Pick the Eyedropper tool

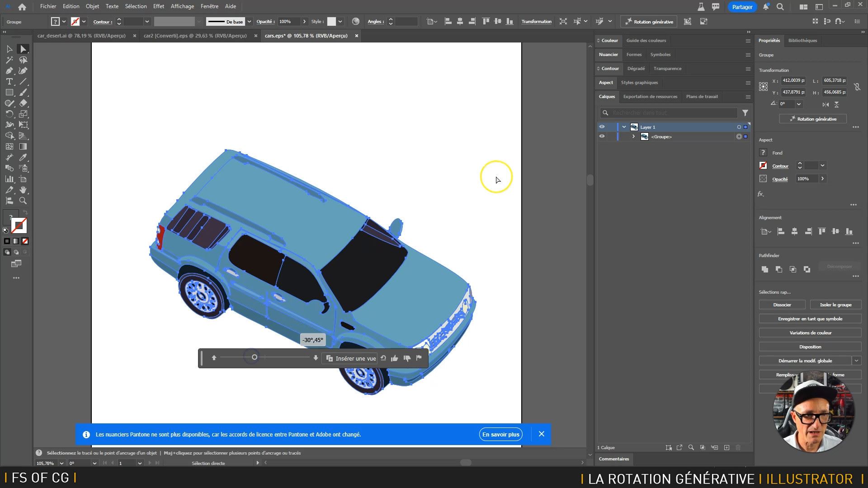click(x=23, y=157)
